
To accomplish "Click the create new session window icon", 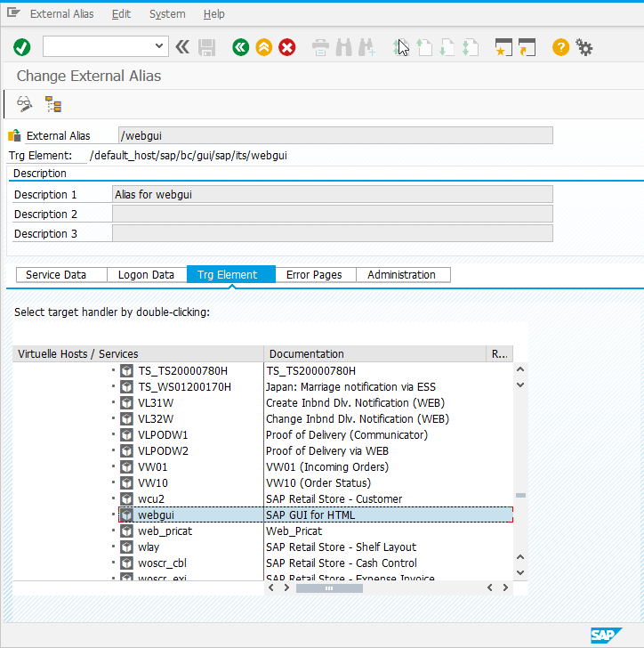I will 504,47.
